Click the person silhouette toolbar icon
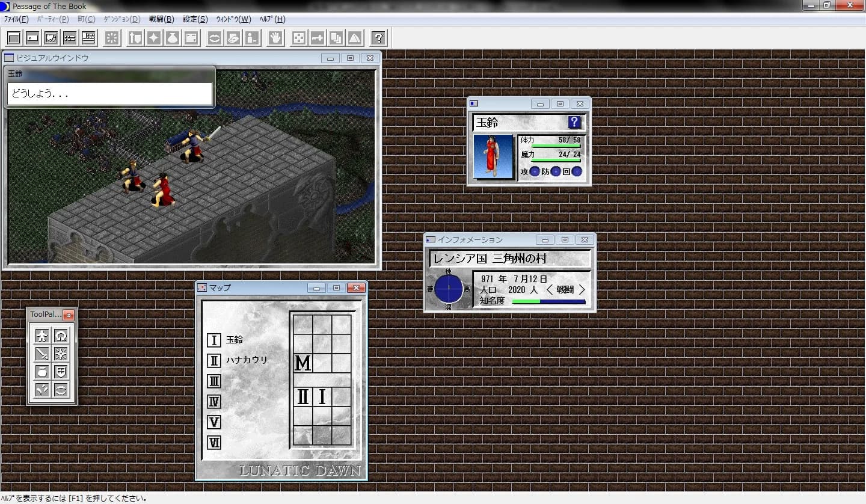 tap(252, 38)
